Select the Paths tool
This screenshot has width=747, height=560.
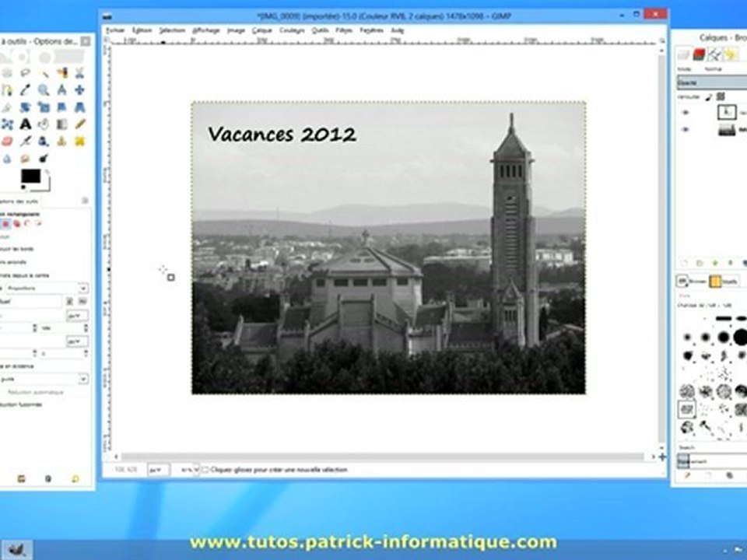tap(7, 90)
